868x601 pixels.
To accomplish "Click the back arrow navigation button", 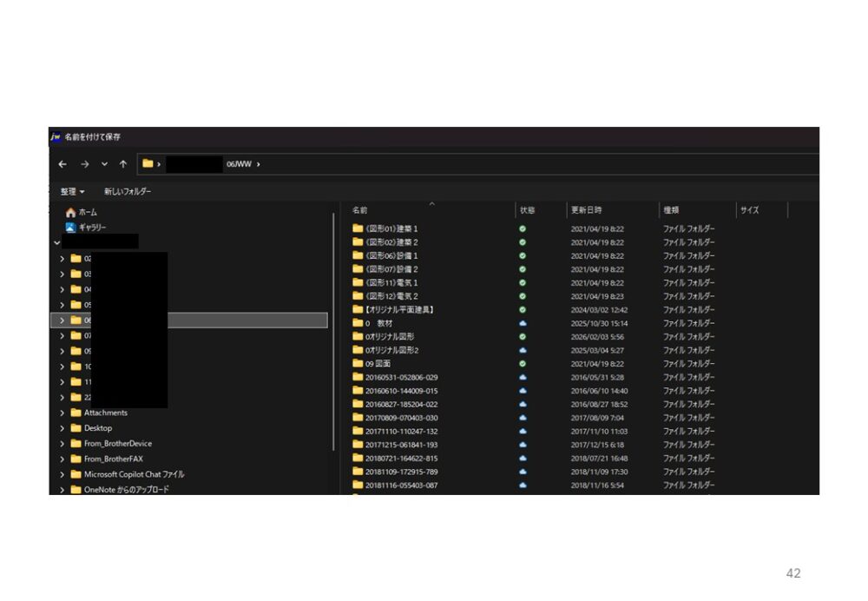I will coord(62,164).
